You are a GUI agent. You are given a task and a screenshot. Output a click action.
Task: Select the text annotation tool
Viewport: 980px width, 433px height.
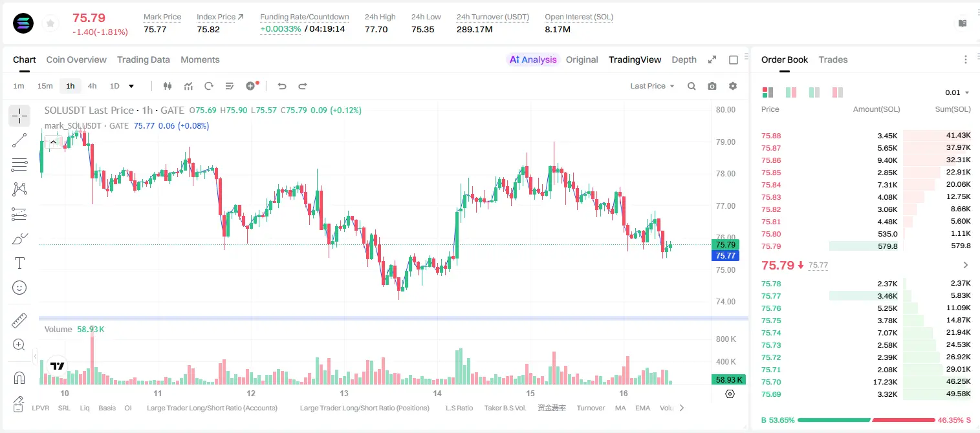click(x=19, y=263)
